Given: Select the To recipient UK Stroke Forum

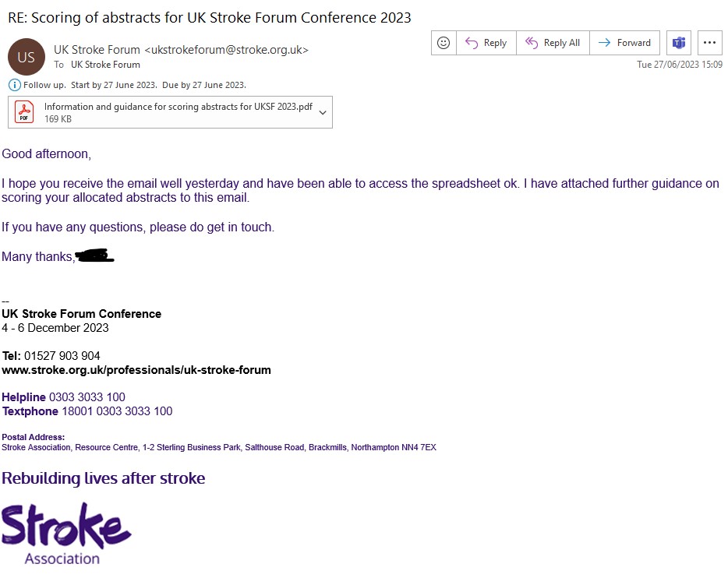Looking at the screenshot, I should point(105,65).
